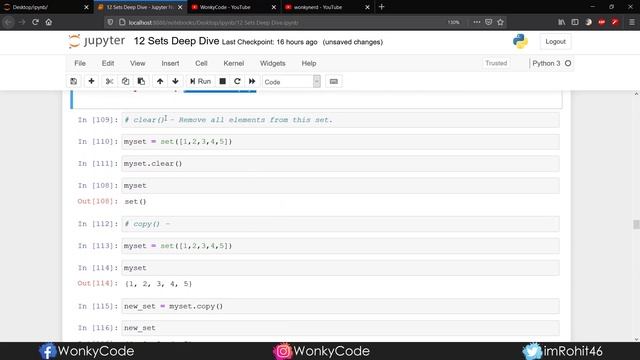
Task: Open the Widgets menu
Action: pyautogui.click(x=273, y=63)
